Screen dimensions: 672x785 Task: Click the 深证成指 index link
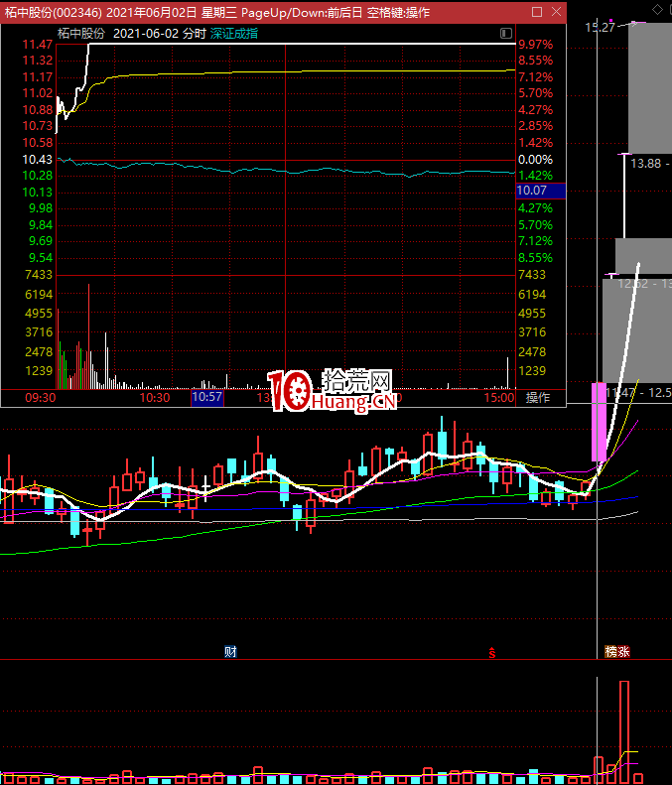click(x=234, y=34)
